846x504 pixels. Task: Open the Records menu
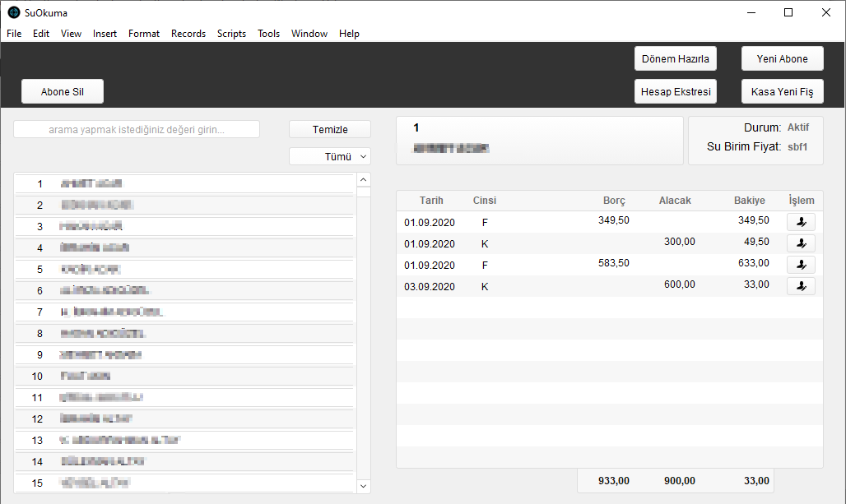188,34
